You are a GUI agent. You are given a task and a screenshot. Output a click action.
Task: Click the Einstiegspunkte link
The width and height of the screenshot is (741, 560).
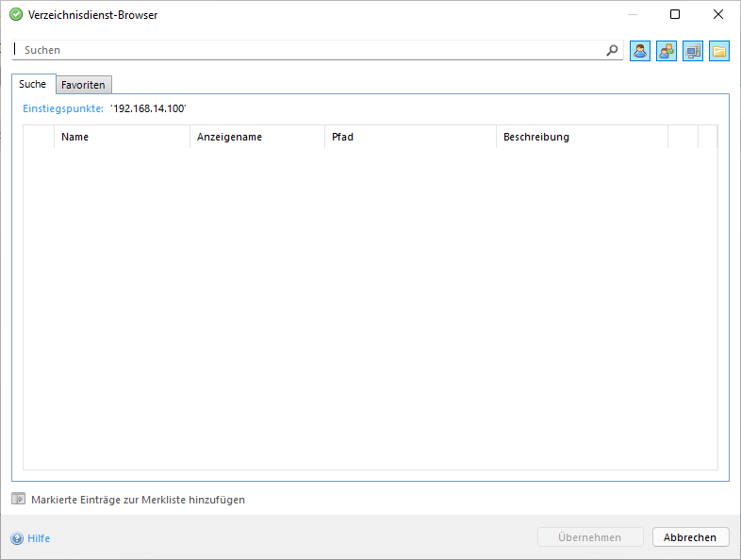pos(62,108)
